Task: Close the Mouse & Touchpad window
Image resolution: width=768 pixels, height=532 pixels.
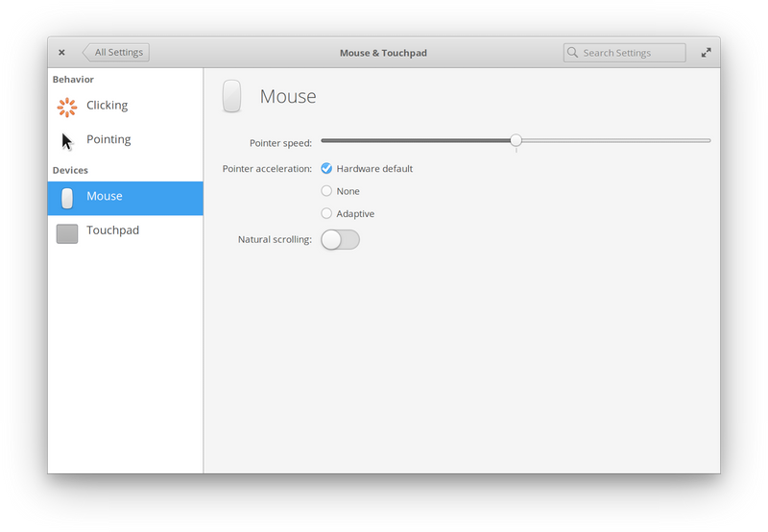Action: tap(61, 53)
